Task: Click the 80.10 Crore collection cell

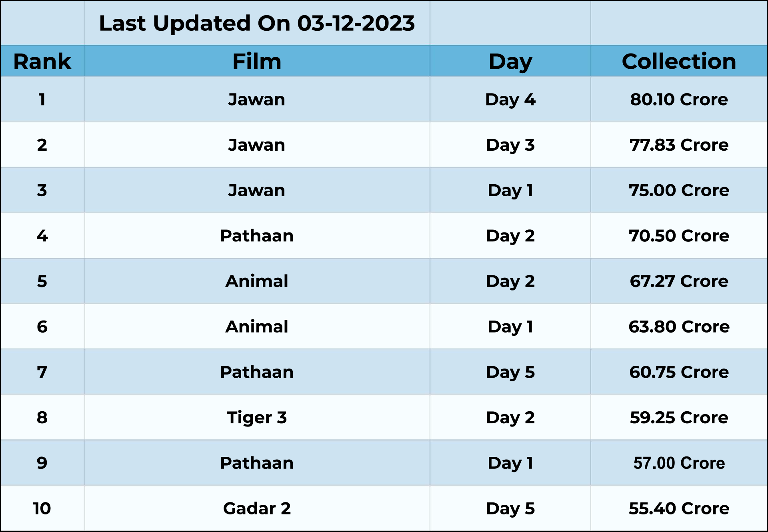Action: click(x=679, y=99)
